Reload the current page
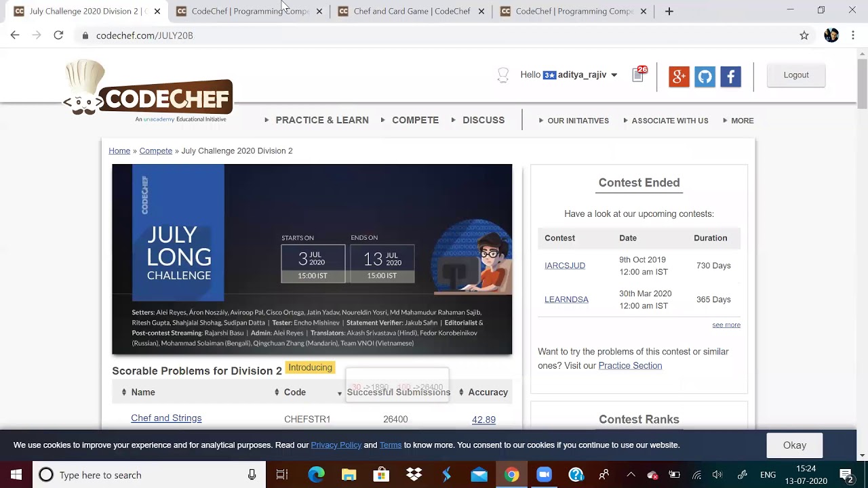Image resolution: width=868 pixels, height=488 pixels. click(x=58, y=35)
